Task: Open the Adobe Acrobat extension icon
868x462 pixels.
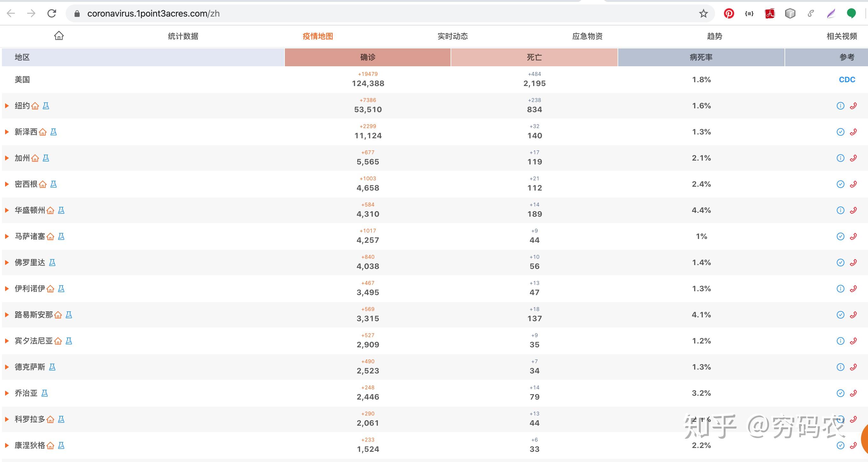Action: coord(770,13)
